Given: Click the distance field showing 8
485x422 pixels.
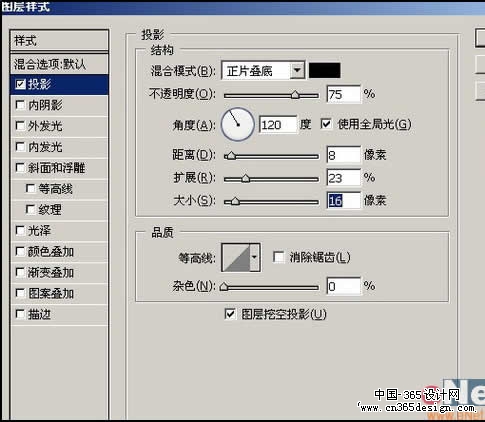Looking at the screenshot, I should (x=344, y=155).
